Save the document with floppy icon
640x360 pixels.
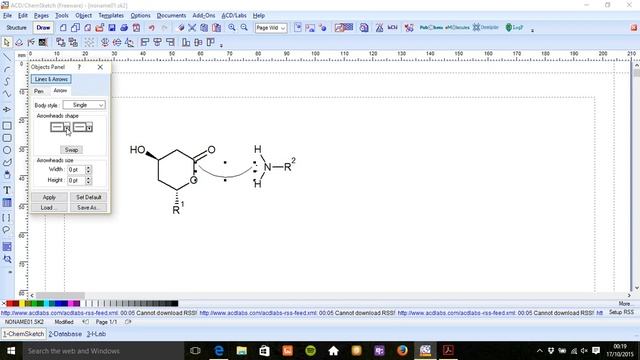[x=112, y=28]
